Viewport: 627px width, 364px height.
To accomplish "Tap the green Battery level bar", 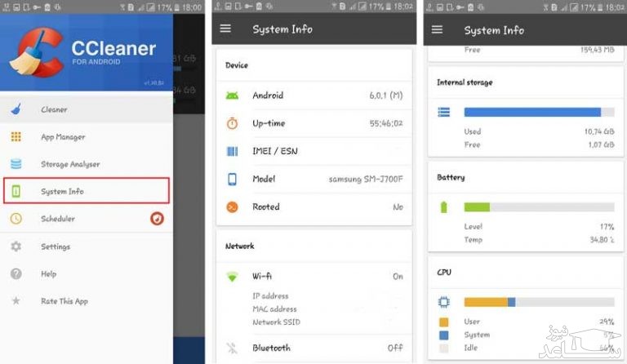I will click(477, 207).
